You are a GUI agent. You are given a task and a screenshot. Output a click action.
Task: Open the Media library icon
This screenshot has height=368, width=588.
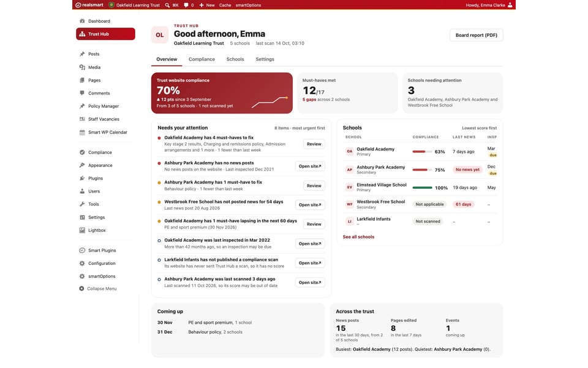[82, 67]
